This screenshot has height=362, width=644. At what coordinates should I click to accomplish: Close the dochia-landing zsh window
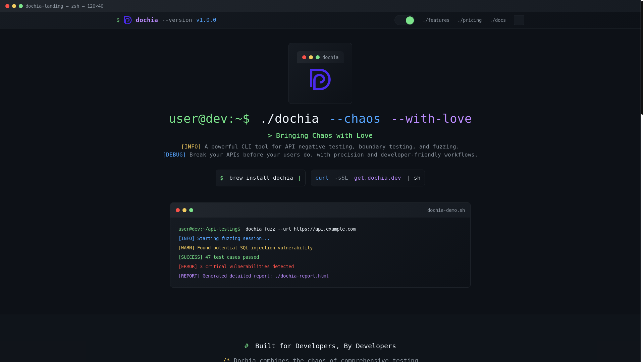pyautogui.click(x=7, y=6)
